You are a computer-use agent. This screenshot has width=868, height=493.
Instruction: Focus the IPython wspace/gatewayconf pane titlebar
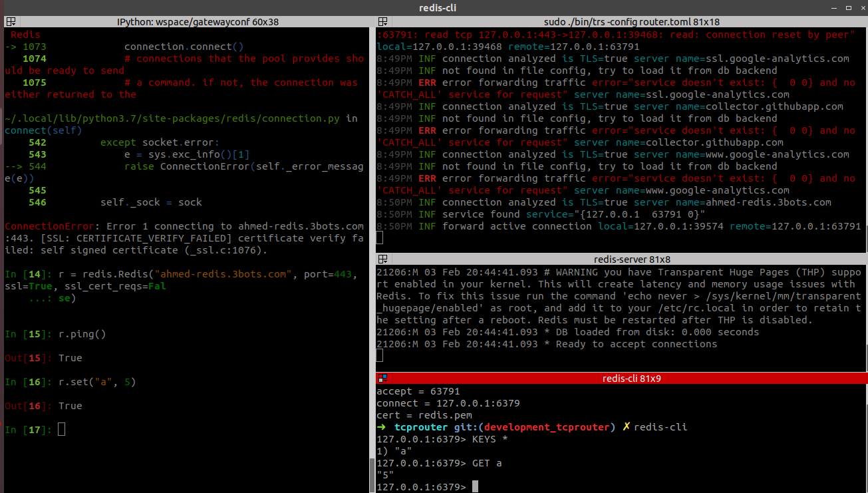[186, 21]
